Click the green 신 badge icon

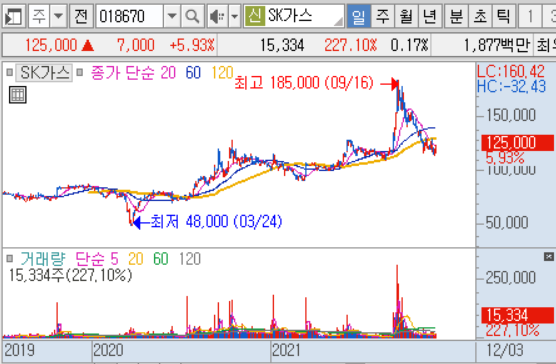[x=254, y=16]
